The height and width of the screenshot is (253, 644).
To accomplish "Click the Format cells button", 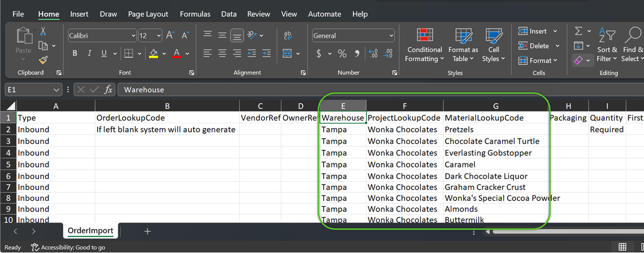I will click(538, 60).
